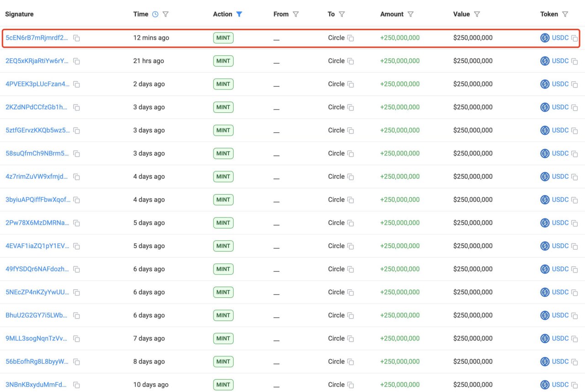Copy signature 58suQfmCh9NBrm5
Screen dimensions: 585x392
pos(77,154)
